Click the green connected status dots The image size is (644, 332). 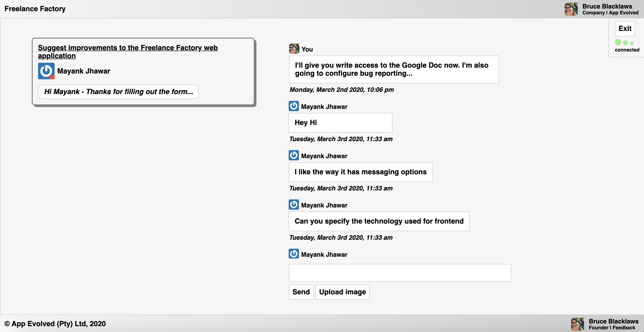pos(624,43)
